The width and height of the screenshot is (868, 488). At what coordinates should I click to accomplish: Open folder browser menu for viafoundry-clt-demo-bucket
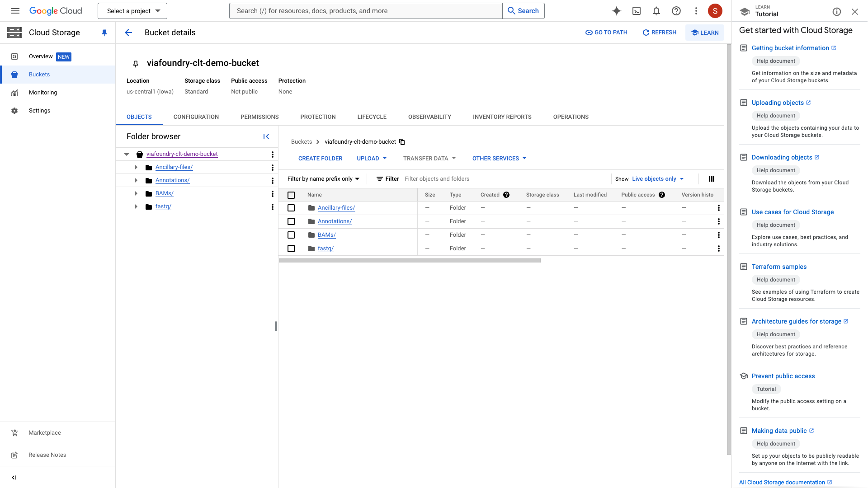point(272,154)
